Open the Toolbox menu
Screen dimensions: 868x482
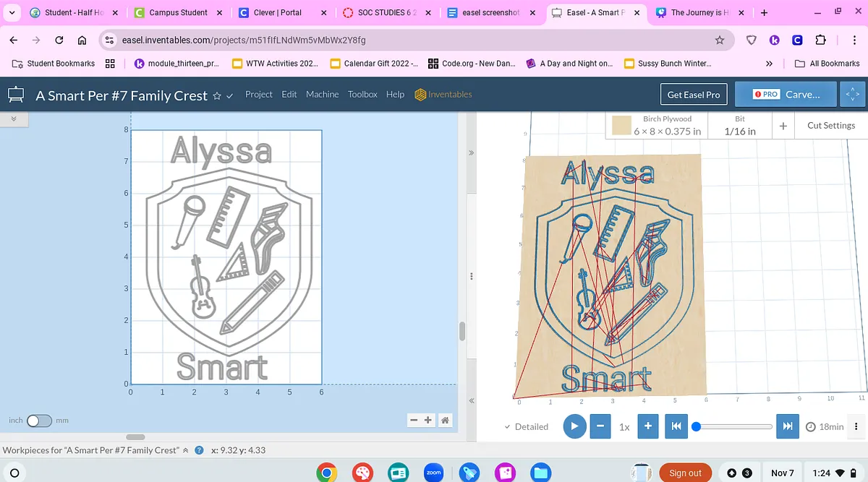click(362, 94)
